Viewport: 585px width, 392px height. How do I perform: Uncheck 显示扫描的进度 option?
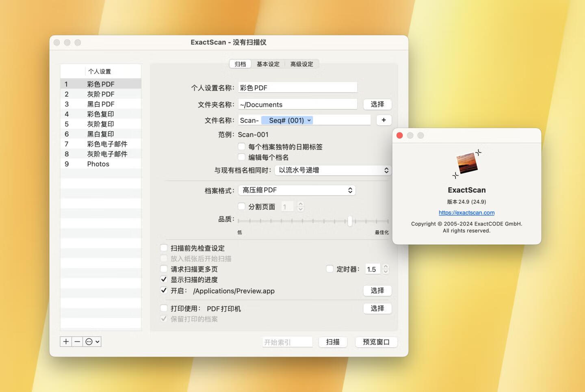coord(164,279)
